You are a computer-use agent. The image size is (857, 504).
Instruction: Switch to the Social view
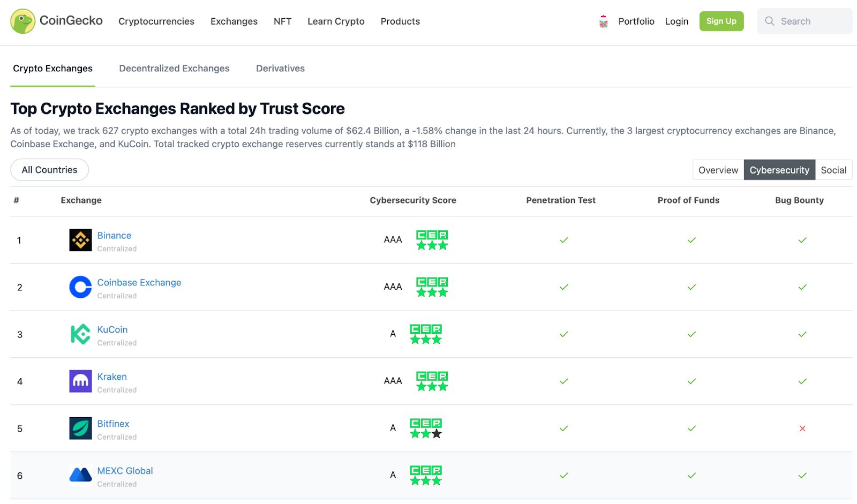(833, 170)
